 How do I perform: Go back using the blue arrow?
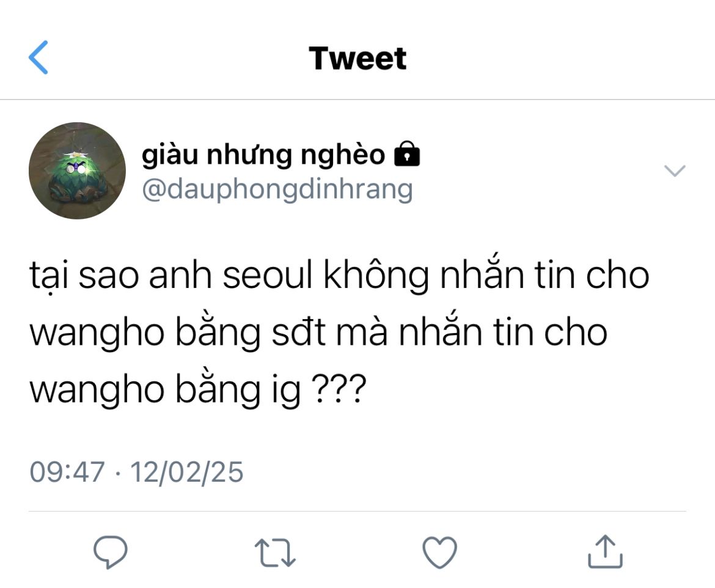pos(38,57)
